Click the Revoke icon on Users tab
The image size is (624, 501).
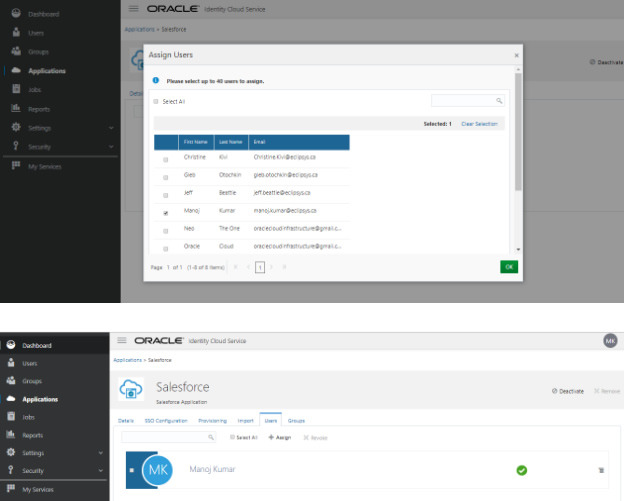[306, 437]
